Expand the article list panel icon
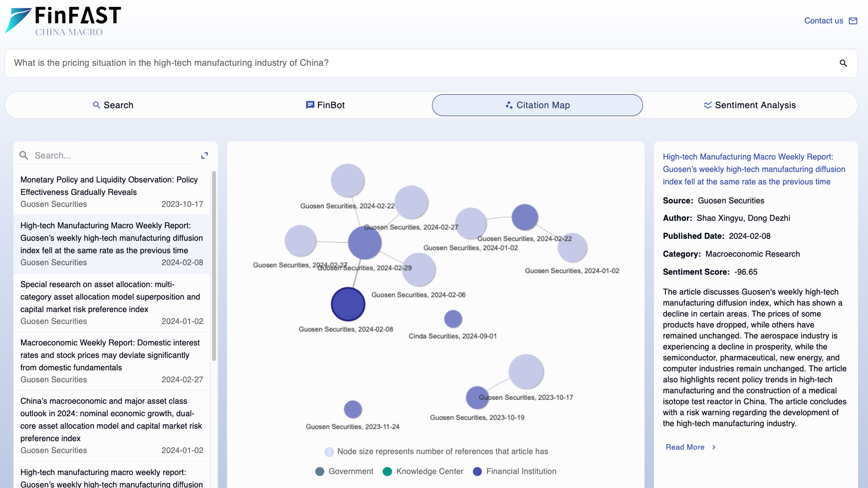This screenshot has width=868, height=488. pos(205,156)
